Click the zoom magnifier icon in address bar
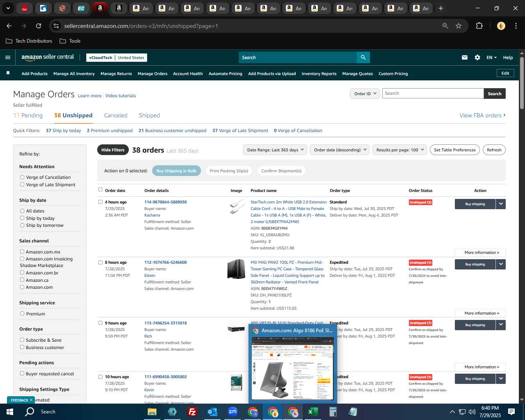This screenshot has width=525, height=420. pos(445,26)
